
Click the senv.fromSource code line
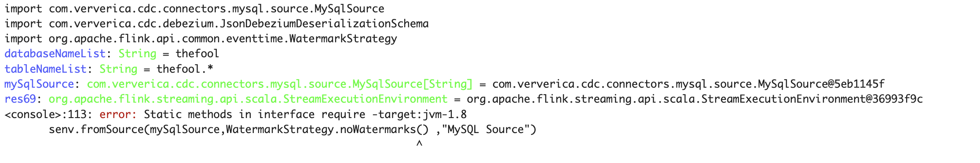[293, 130]
